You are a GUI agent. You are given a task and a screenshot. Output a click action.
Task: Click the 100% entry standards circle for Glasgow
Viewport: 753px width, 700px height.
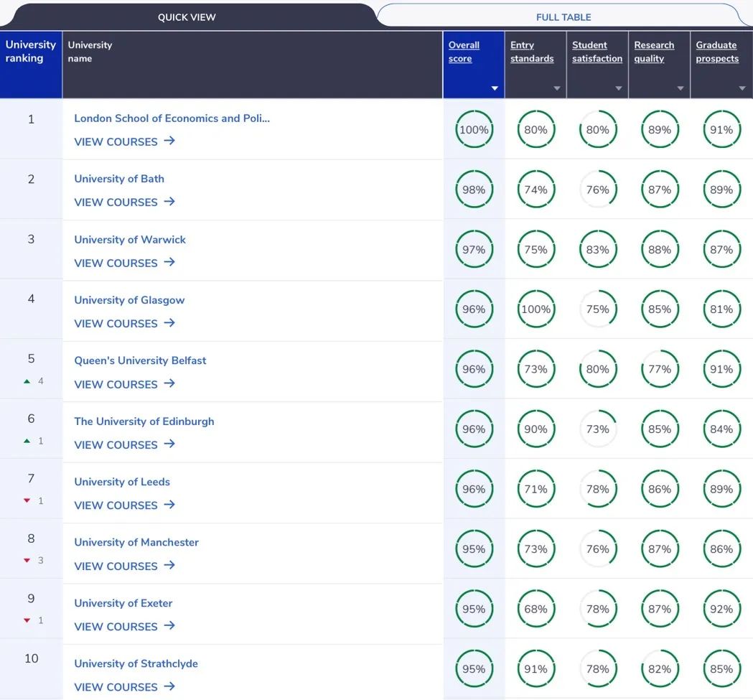536,309
